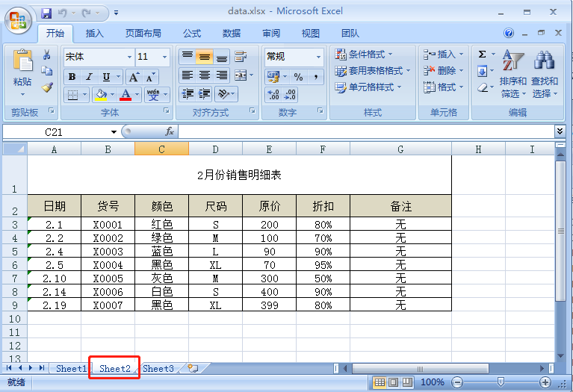The image size is (573, 392).
Task: Click the Format Painter brush icon
Action: coord(47,87)
